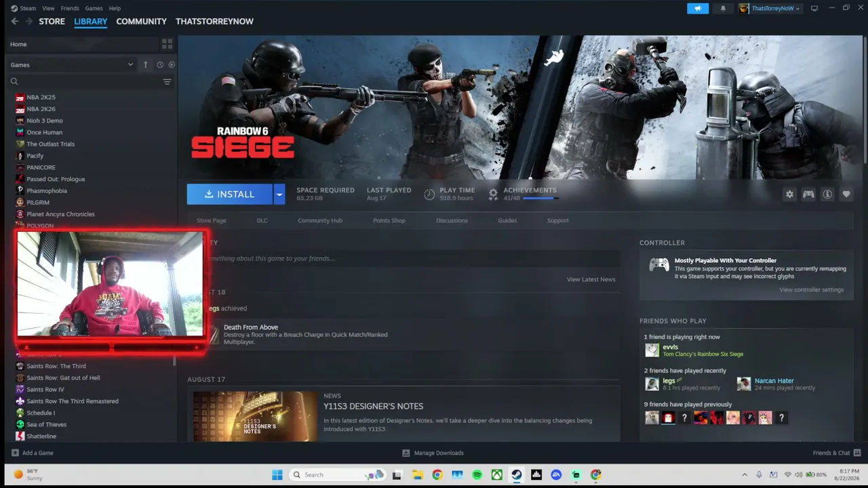Screen dimensions: 868x488
Task: Open controller layout icon for Siege
Action: coord(808,195)
